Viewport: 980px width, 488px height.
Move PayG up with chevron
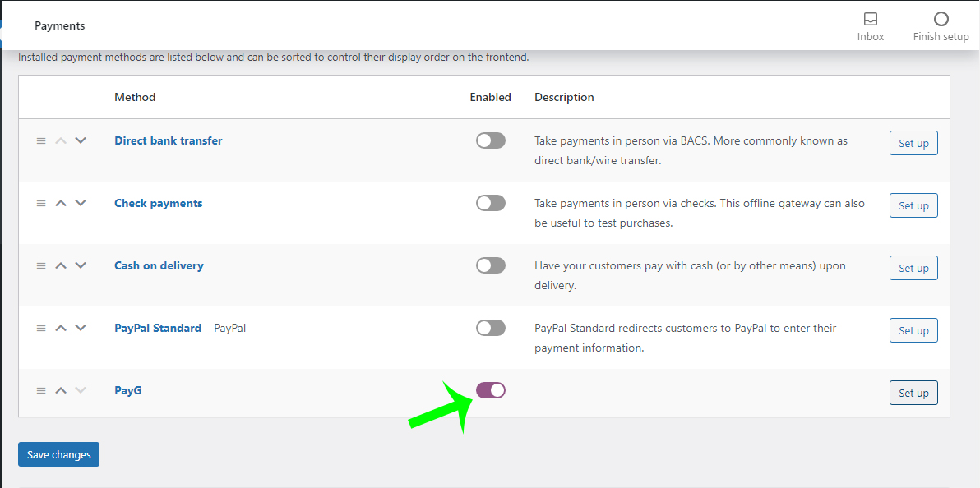pyautogui.click(x=61, y=390)
